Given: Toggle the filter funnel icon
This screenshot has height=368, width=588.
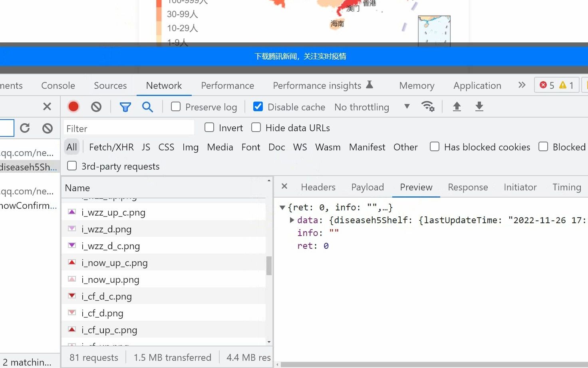Looking at the screenshot, I should 125,107.
